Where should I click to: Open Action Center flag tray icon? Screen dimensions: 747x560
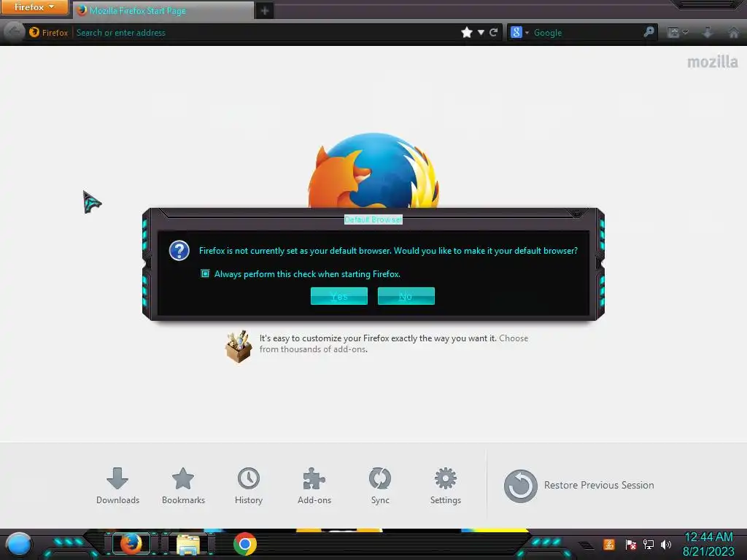631,544
